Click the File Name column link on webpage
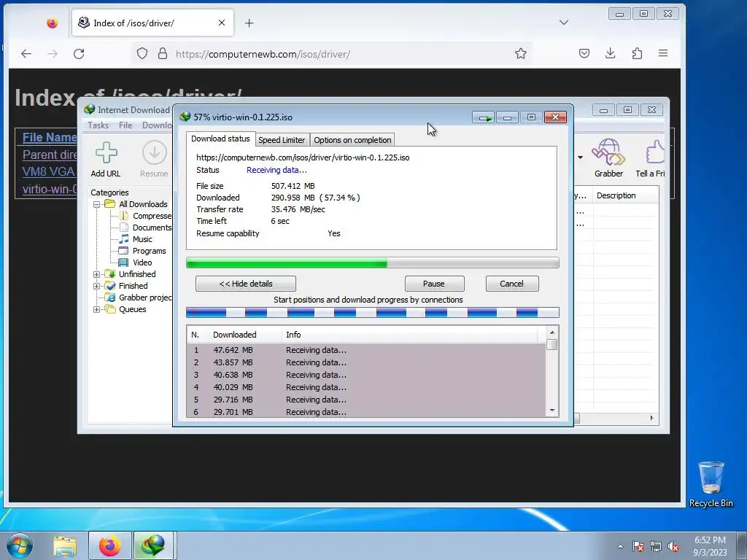Viewport: 747px width, 560px height. pos(49,137)
